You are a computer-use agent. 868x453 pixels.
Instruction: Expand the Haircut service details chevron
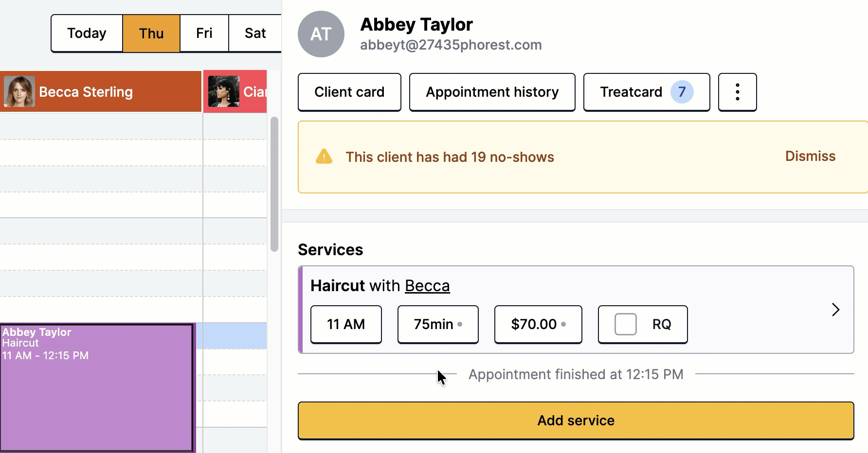coord(835,310)
